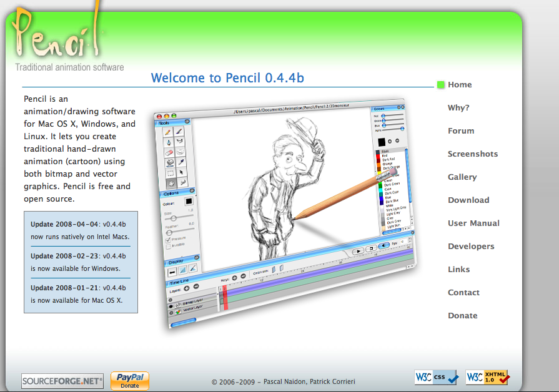The height and width of the screenshot is (392, 559).
Task: Select Red in the colour list
Action: pyautogui.click(x=384, y=155)
